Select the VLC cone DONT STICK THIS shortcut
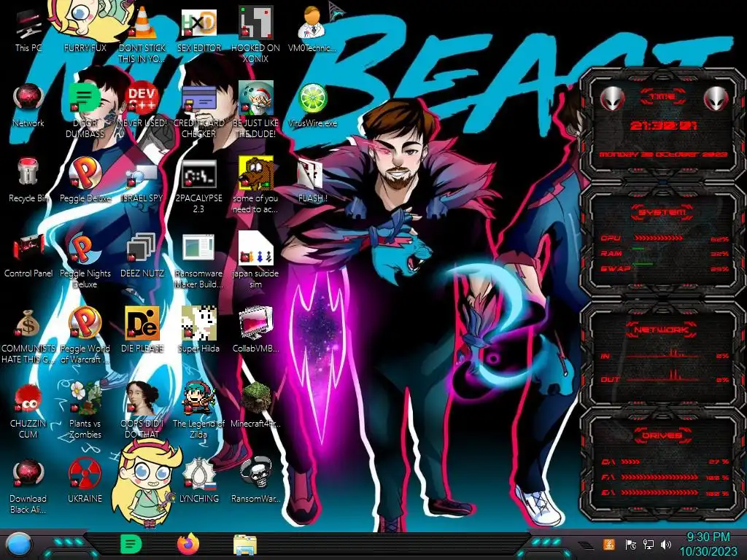Screen dimensions: 747x560 142,36
